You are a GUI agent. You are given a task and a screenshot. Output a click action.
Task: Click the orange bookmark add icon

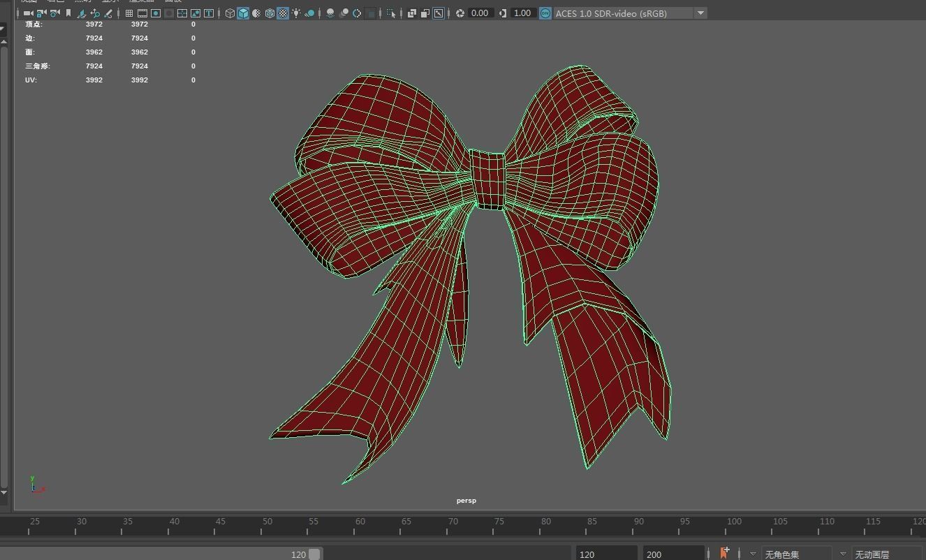[x=724, y=553]
